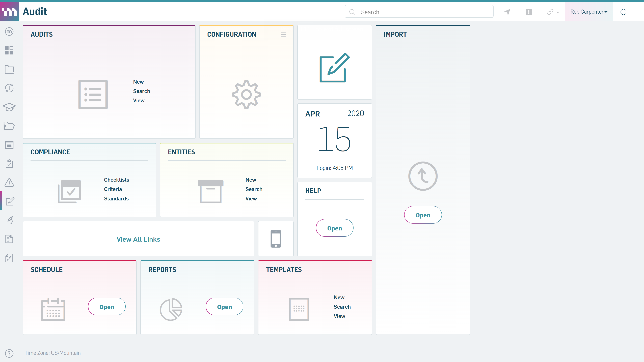Viewport: 644px width, 362px height.
Task: Click the logout icon at top right
Action: (x=623, y=12)
